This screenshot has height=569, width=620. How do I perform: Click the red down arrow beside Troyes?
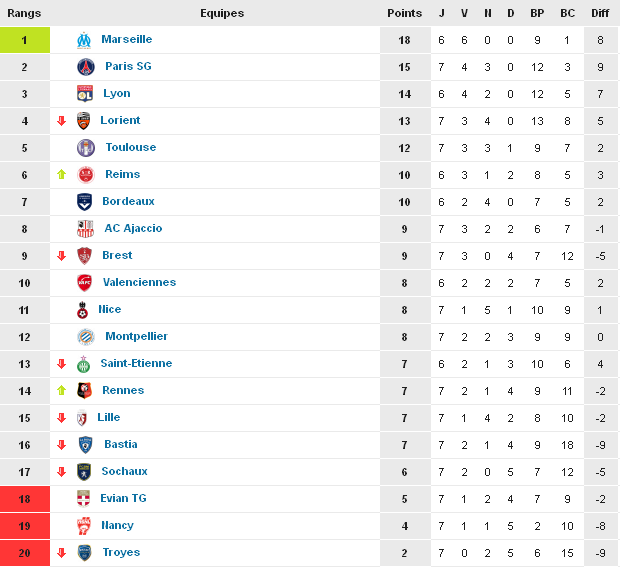[x=61, y=553]
